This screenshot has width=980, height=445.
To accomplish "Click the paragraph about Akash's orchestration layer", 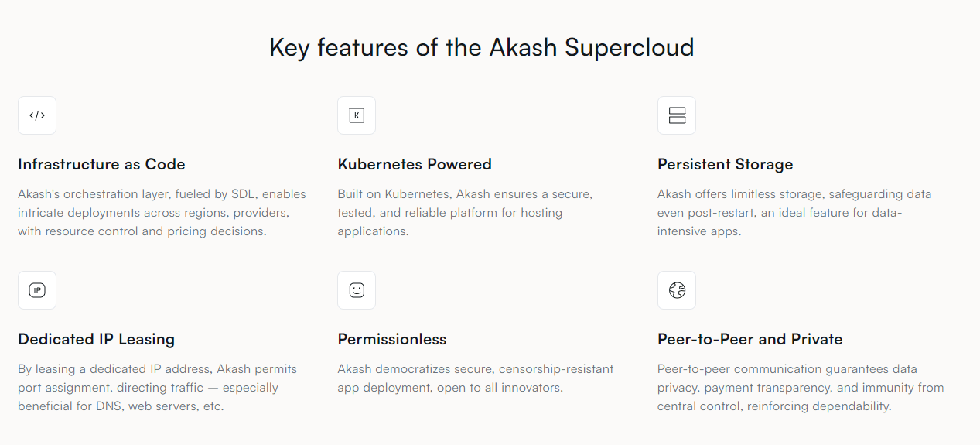I will coord(162,213).
